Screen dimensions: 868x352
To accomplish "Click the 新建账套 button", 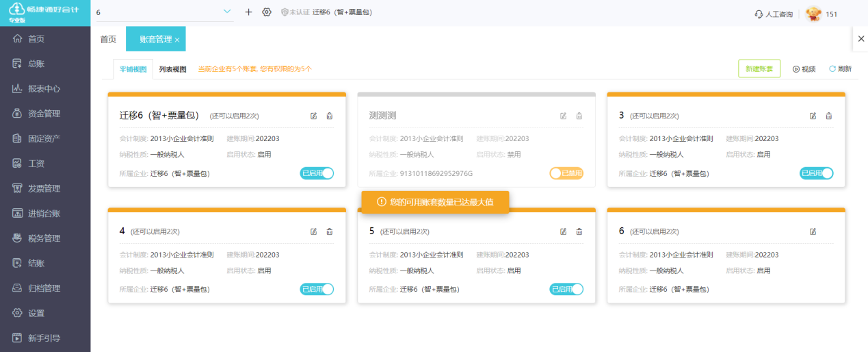I will click(x=759, y=69).
